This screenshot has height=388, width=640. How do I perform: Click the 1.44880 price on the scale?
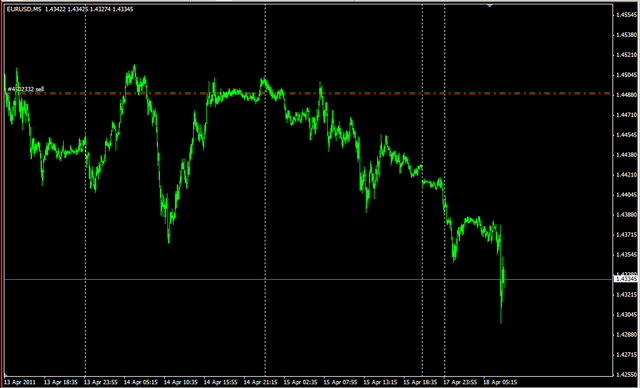[627, 95]
